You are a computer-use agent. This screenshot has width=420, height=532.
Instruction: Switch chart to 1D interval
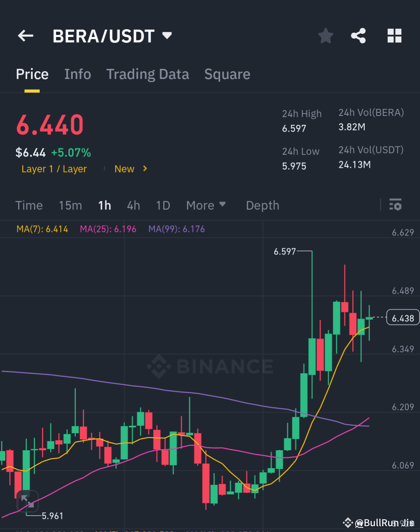click(163, 205)
